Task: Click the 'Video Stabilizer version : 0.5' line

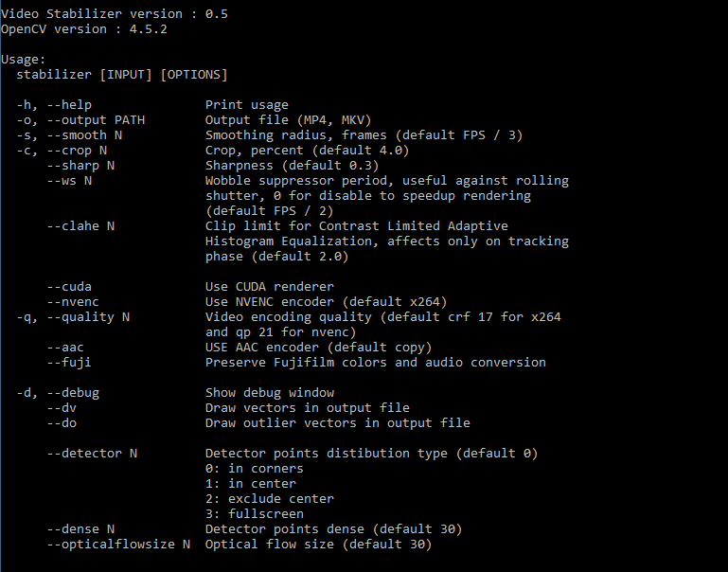Action: (x=114, y=14)
